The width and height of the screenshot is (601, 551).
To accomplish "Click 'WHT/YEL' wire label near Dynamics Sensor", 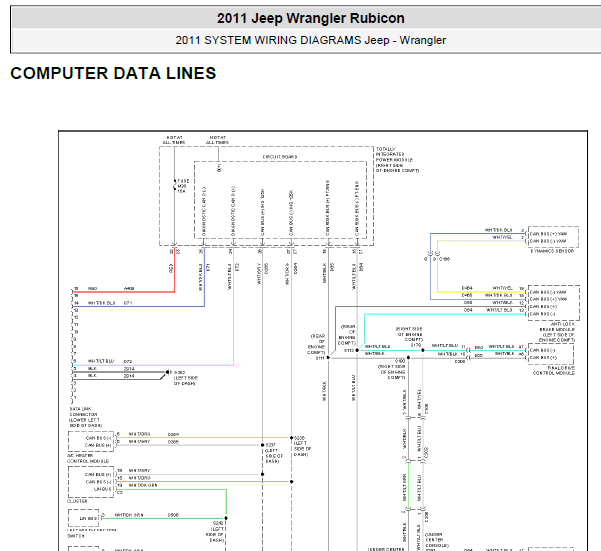I will (x=502, y=237).
